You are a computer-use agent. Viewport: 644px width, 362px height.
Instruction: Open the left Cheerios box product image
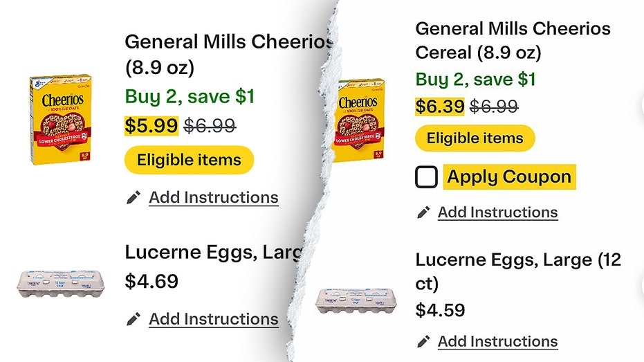pos(60,119)
